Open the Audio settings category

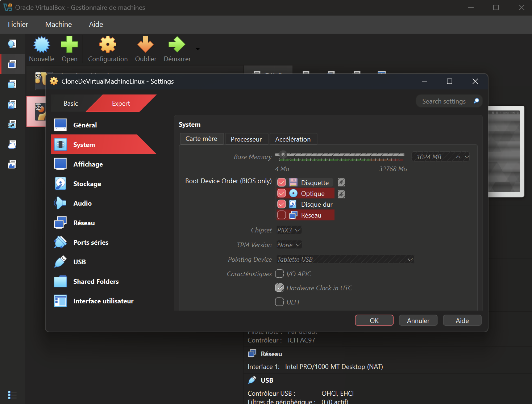[x=103, y=203]
